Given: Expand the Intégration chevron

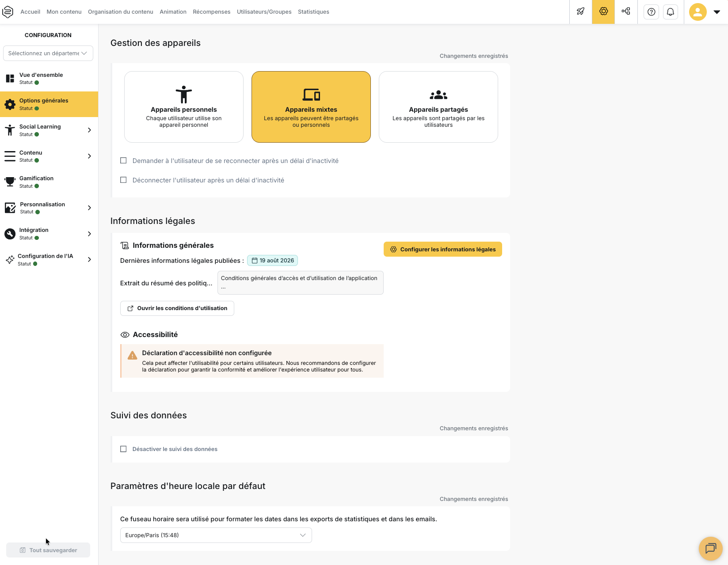Looking at the screenshot, I should tap(89, 234).
